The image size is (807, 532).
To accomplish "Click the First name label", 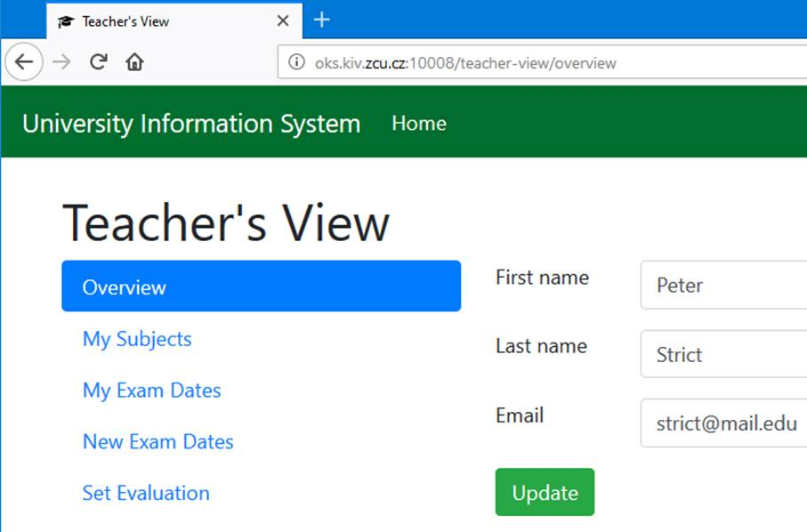I will click(x=542, y=278).
